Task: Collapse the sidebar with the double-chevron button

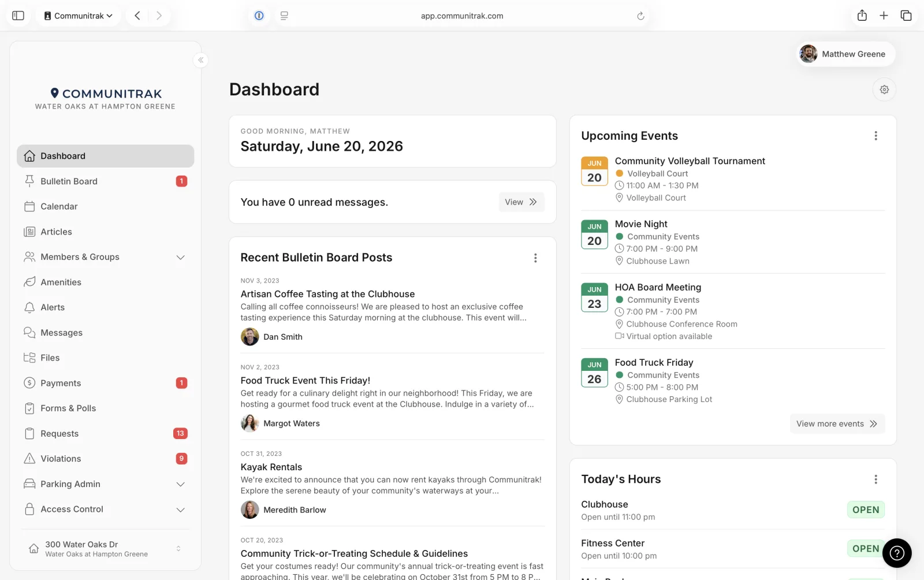Action: 200,60
